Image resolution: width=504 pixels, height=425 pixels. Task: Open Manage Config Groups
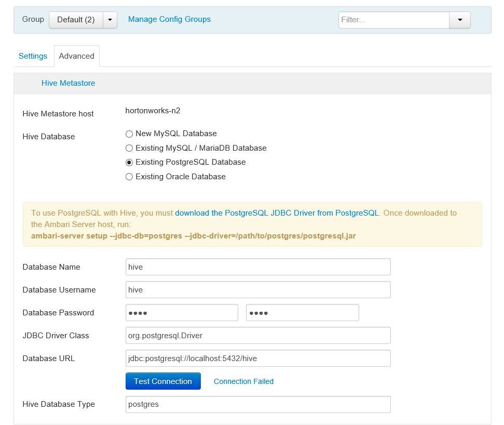point(169,19)
